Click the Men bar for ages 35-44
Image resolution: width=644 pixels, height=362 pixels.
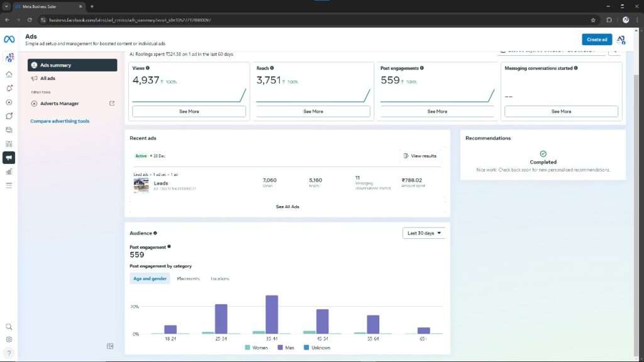point(272,314)
